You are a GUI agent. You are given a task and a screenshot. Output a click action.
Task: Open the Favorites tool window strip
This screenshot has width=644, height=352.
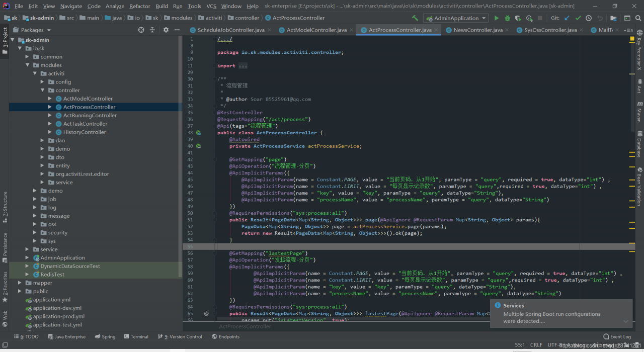point(5,287)
